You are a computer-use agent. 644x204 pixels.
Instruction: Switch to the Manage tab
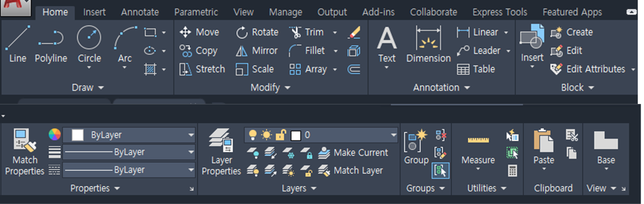pos(286,12)
